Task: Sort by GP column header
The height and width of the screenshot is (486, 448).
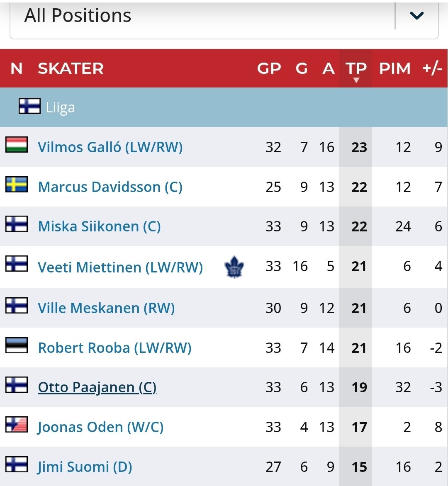Action: point(269,68)
